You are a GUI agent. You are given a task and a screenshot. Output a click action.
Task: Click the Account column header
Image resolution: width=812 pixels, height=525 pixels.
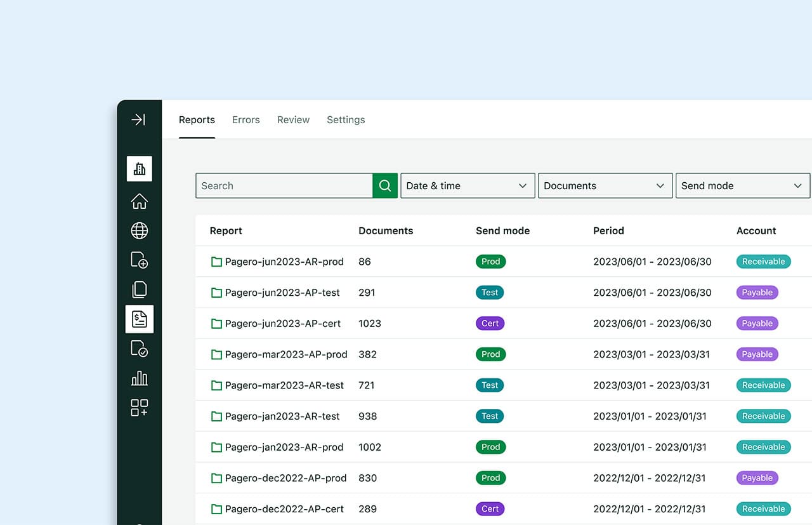click(756, 230)
